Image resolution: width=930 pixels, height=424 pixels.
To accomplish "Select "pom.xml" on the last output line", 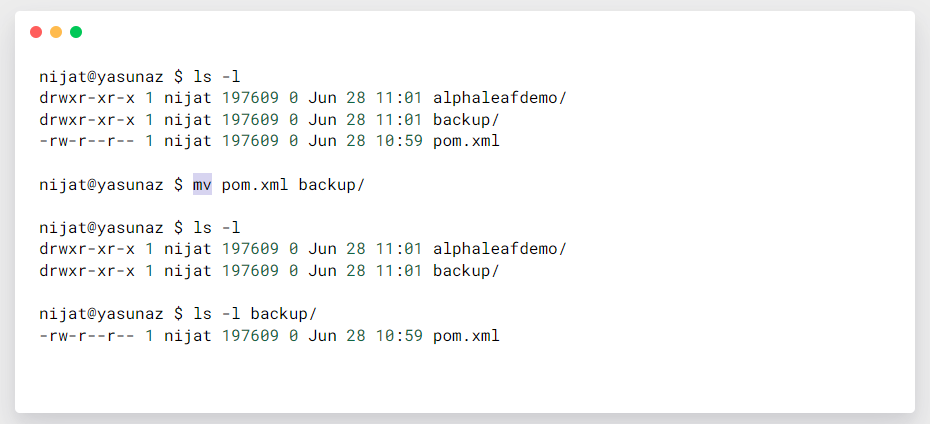I will tap(465, 336).
